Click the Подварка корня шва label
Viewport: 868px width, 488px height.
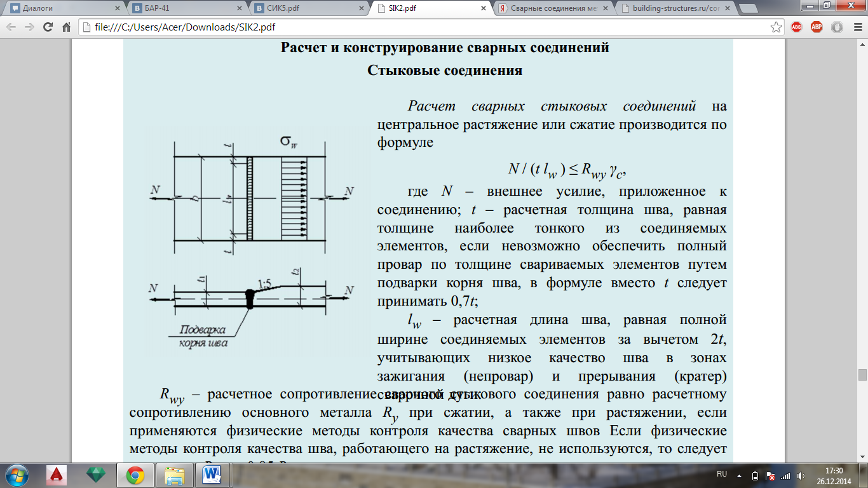[x=203, y=337]
